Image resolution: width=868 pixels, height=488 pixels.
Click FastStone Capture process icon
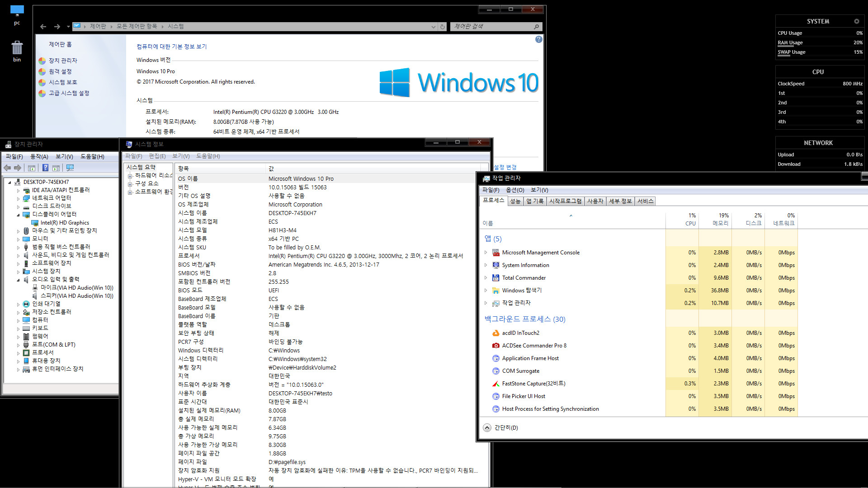click(496, 384)
